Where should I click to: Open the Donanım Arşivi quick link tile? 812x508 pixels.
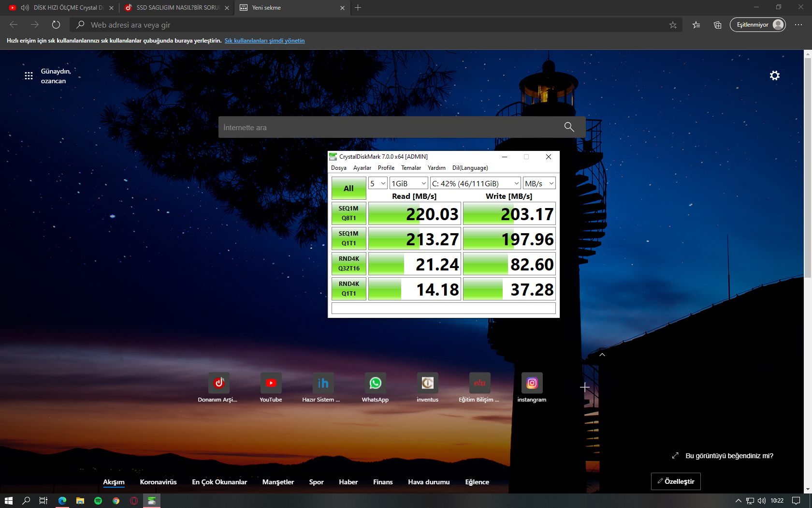218,383
